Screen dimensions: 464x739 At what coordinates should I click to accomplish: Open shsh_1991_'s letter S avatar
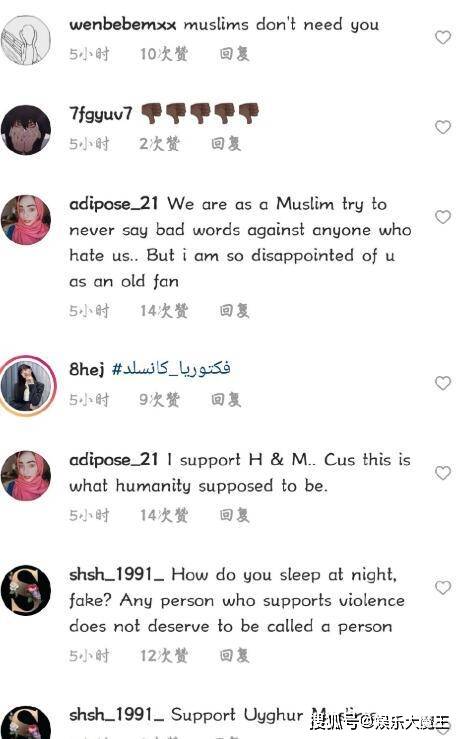(x=26, y=590)
